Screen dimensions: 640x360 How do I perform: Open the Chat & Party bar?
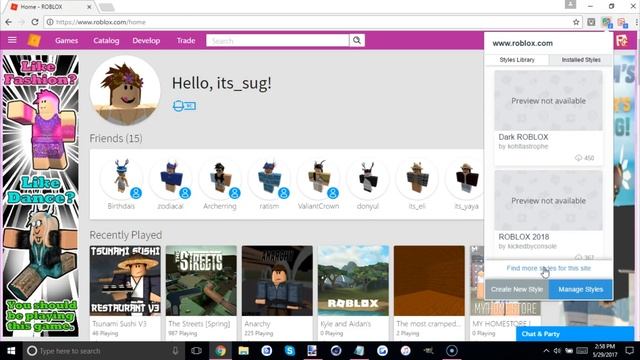[575, 334]
